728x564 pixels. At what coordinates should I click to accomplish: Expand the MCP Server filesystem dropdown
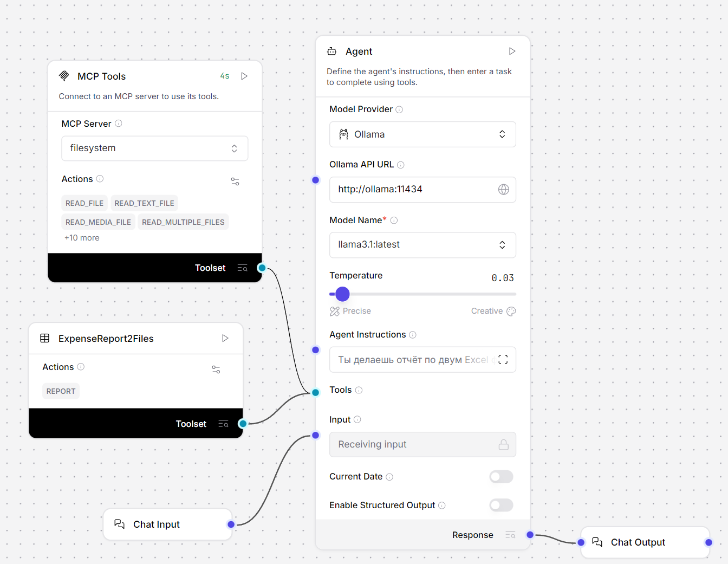[x=155, y=148]
